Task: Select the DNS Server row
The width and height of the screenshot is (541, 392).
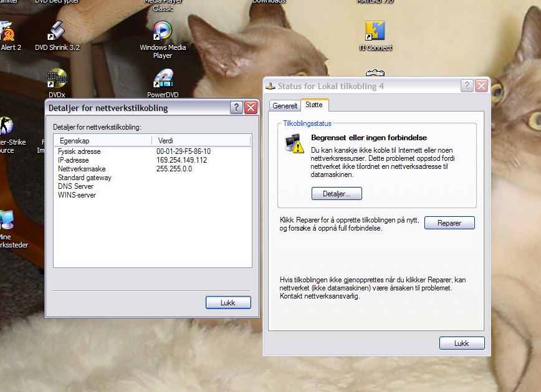Action: [153, 186]
